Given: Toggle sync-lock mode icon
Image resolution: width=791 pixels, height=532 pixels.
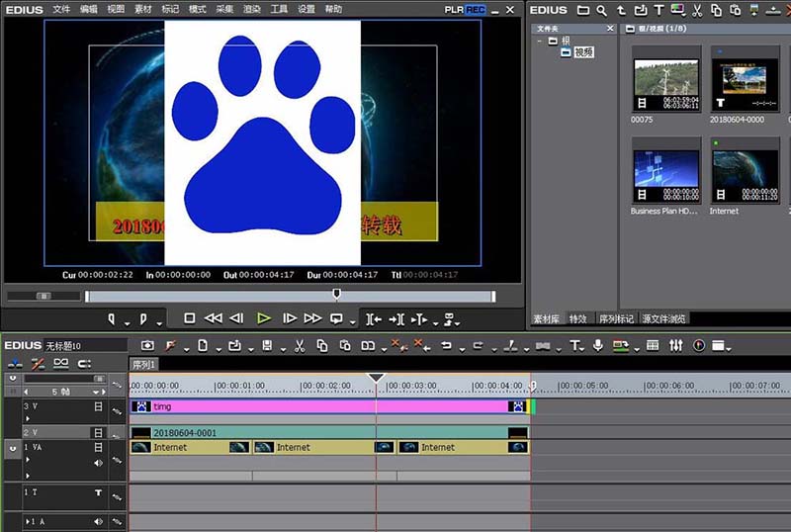Looking at the screenshot, I should coord(84,364).
